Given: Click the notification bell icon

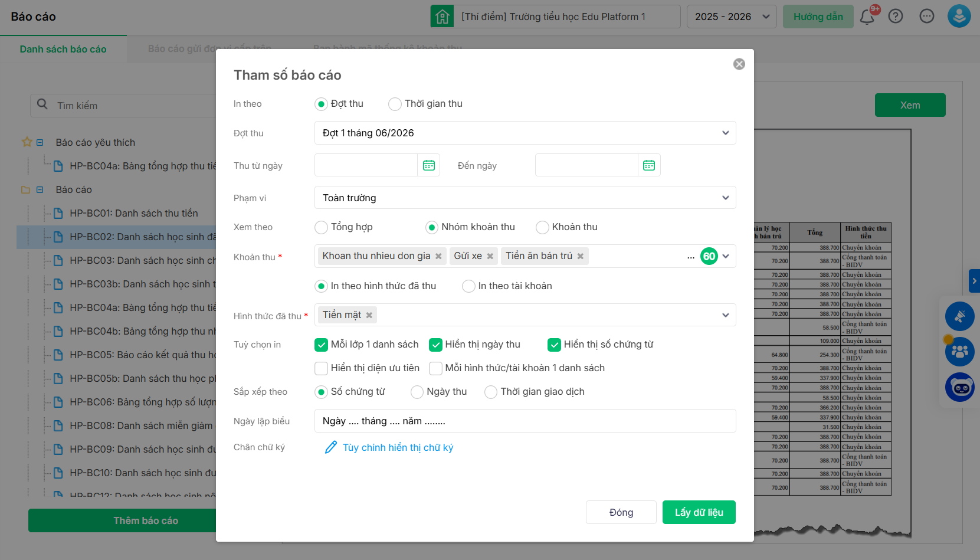Looking at the screenshot, I should click(x=867, y=17).
